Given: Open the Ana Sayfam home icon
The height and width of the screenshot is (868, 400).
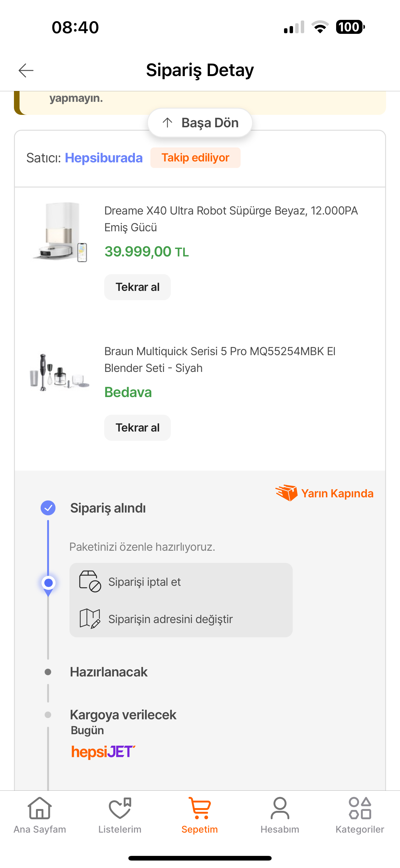Looking at the screenshot, I should (x=40, y=808).
